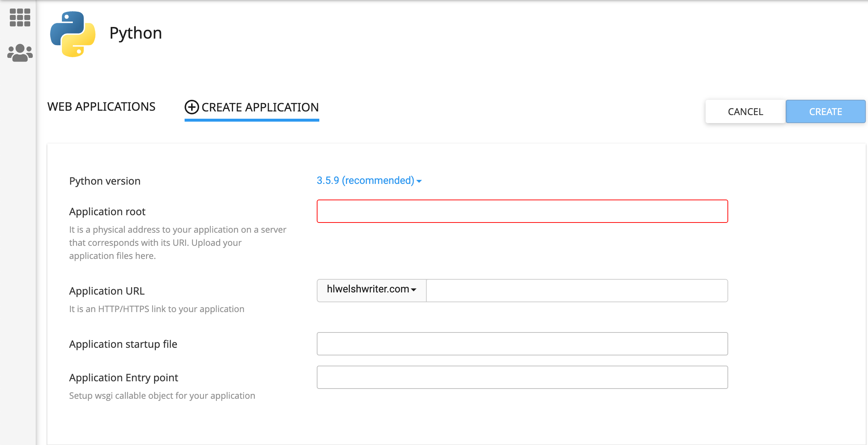
Task: Open the apps grid sidebar icon
Action: 20,17
